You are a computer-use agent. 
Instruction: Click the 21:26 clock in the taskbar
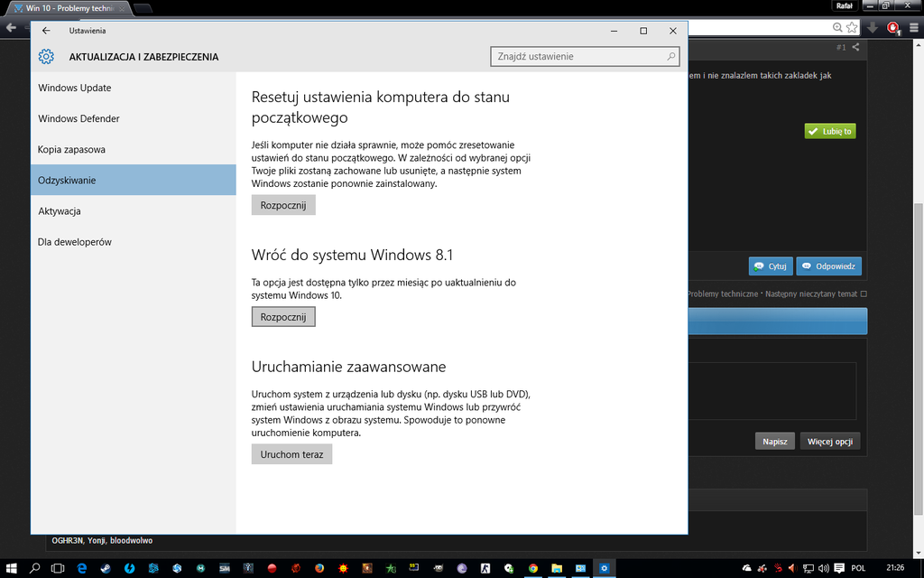pyautogui.click(x=895, y=568)
